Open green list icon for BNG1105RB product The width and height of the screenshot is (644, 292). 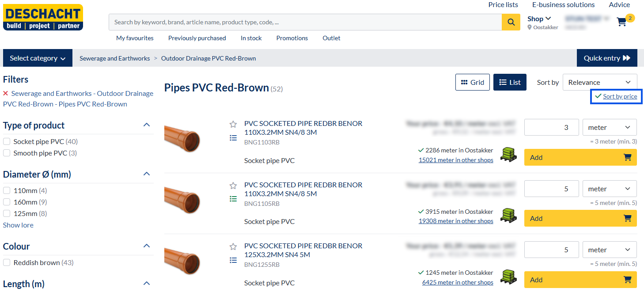pos(233,199)
